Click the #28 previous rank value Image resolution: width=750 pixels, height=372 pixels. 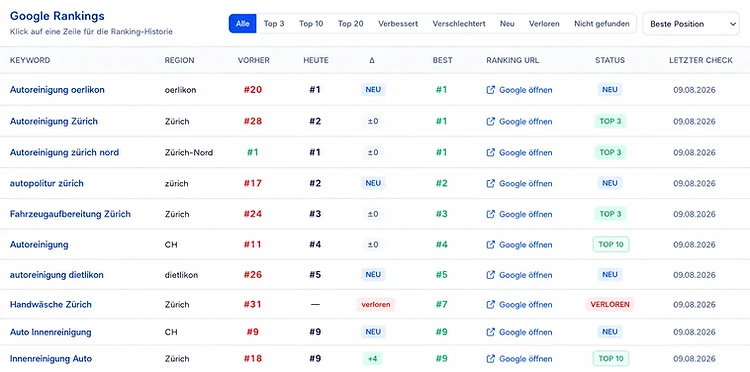pyautogui.click(x=253, y=121)
